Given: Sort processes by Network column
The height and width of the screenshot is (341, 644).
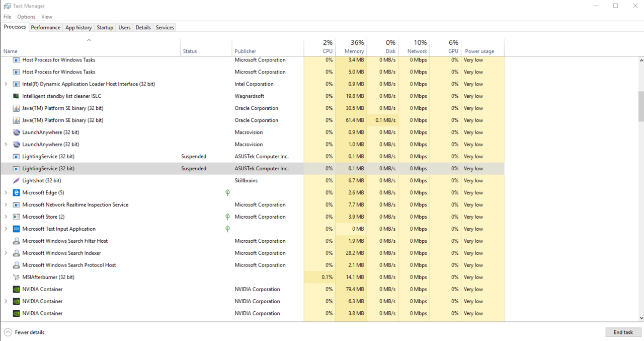Looking at the screenshot, I should [x=414, y=46].
